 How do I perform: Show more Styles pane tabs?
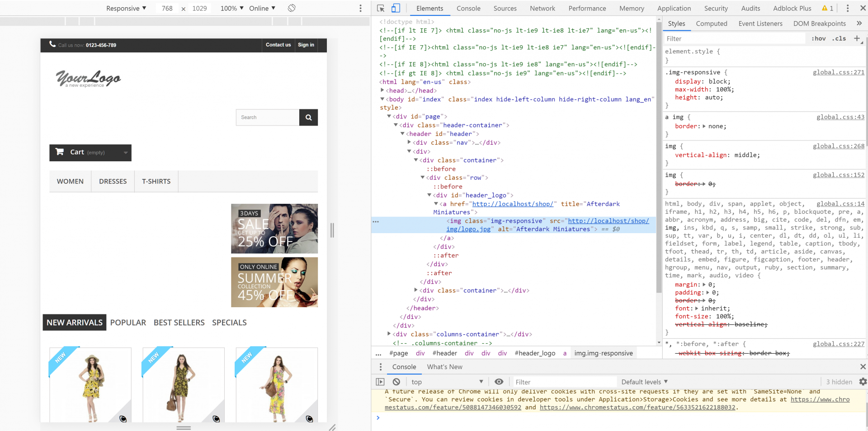(x=859, y=23)
